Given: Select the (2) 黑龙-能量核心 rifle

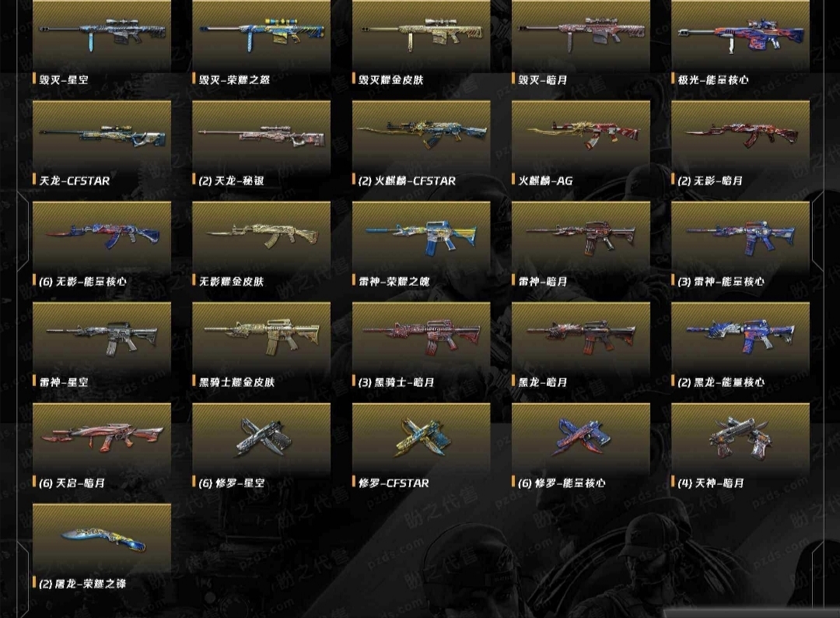Looking at the screenshot, I should pos(740,345).
